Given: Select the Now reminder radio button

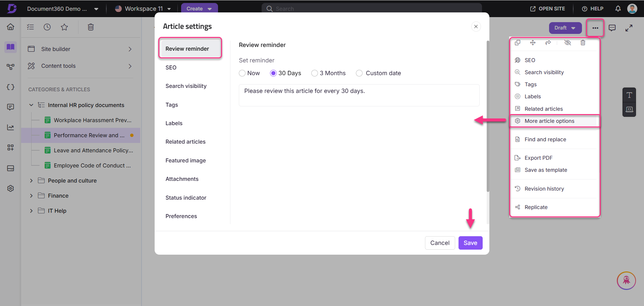Looking at the screenshot, I should 242,73.
